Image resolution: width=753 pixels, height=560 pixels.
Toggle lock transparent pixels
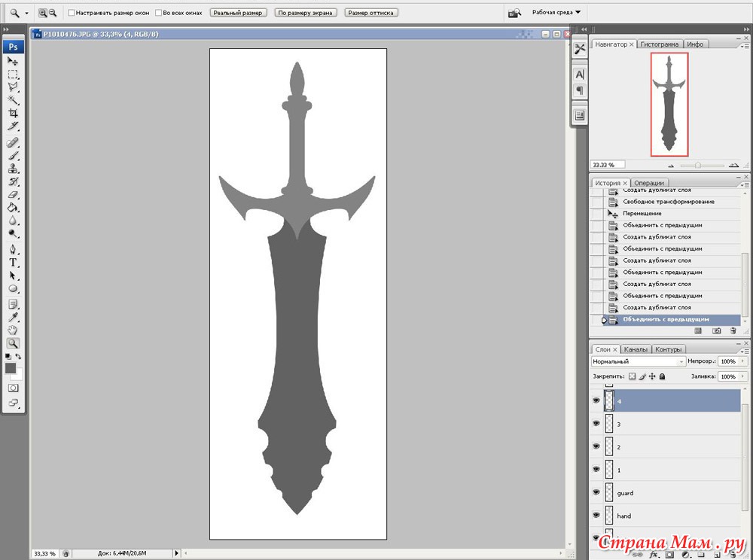pos(632,376)
